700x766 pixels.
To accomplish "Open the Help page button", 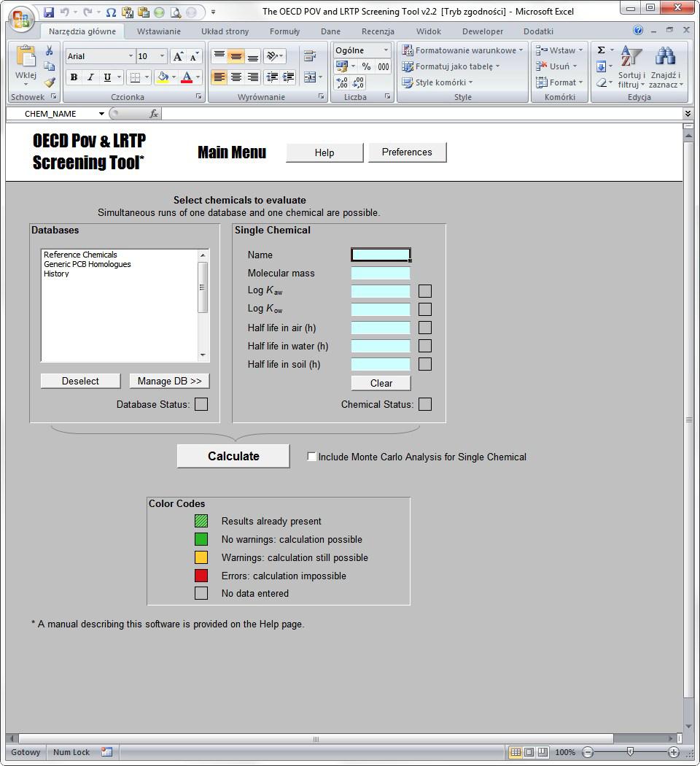I will tap(324, 153).
